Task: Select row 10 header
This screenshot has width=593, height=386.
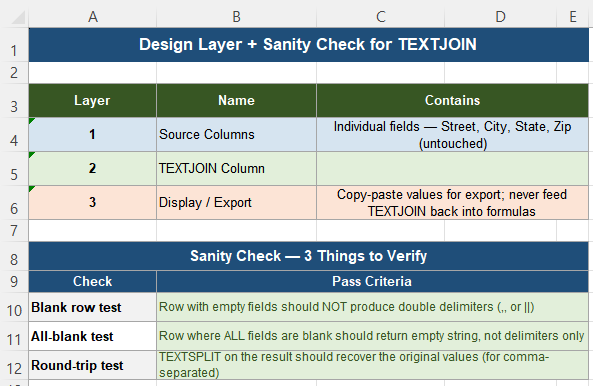Action: 14,307
